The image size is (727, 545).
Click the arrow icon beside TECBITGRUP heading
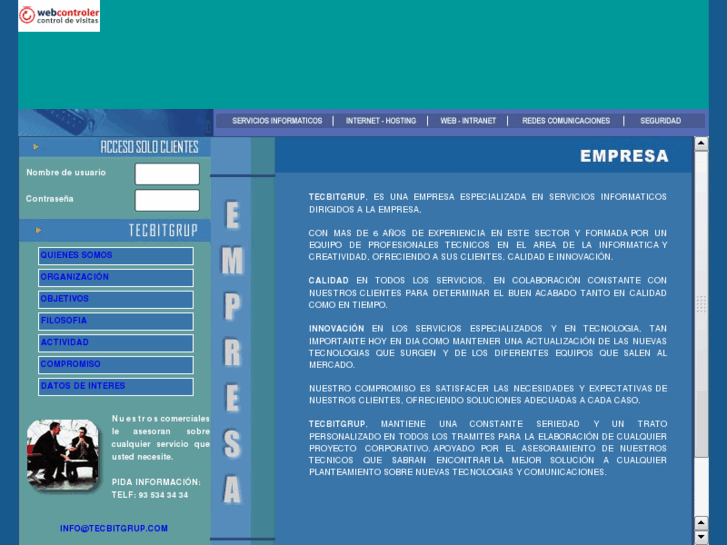38,230
